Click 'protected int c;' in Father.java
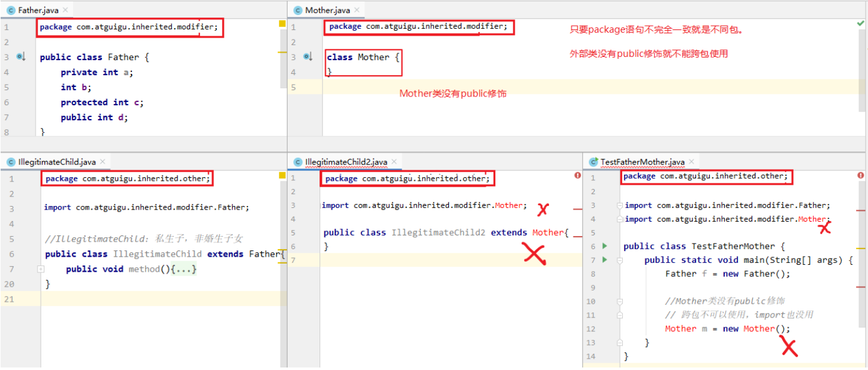Viewport: 868px width, 370px height. click(x=102, y=103)
